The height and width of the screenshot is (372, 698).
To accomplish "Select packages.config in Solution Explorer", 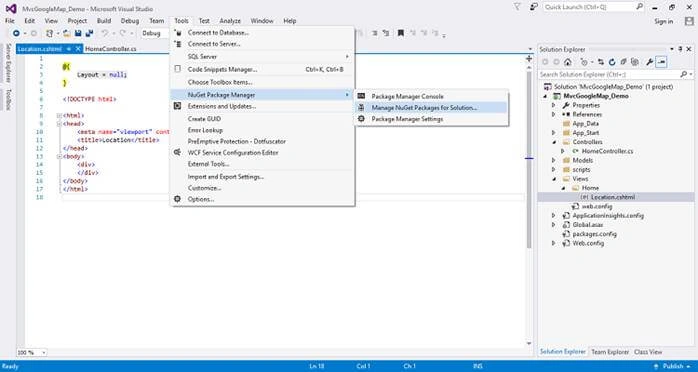I will (594, 234).
